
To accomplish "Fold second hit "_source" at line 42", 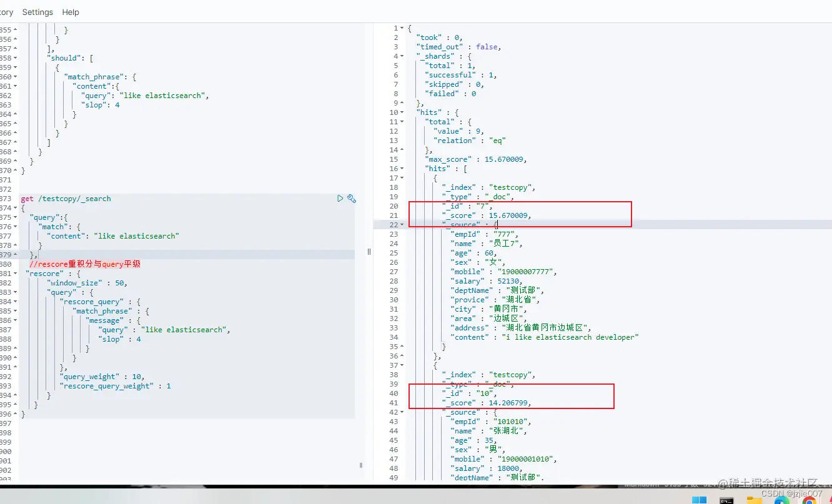I will pyautogui.click(x=402, y=412).
